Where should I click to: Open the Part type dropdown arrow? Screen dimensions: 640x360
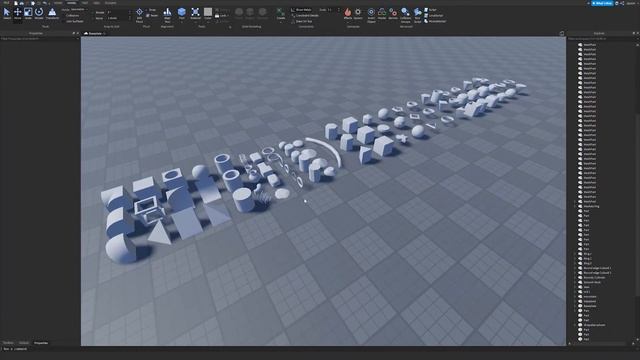[182, 22]
